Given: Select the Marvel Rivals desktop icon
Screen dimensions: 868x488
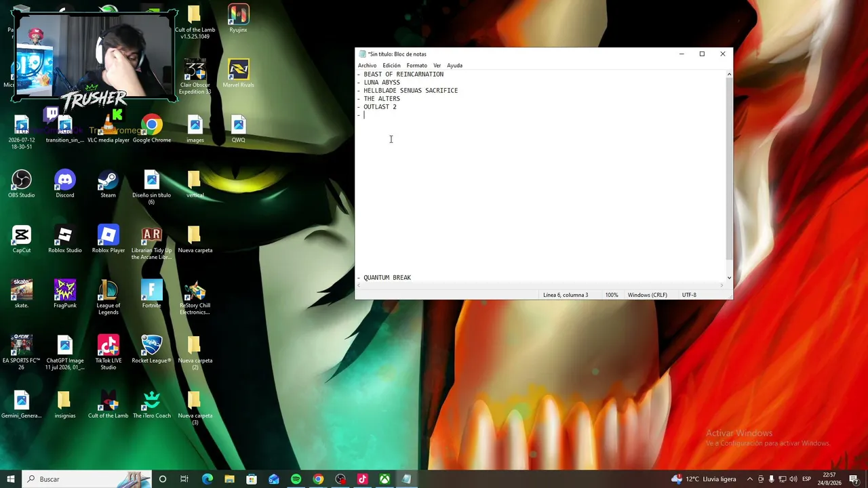Looking at the screenshot, I should 238,74.
